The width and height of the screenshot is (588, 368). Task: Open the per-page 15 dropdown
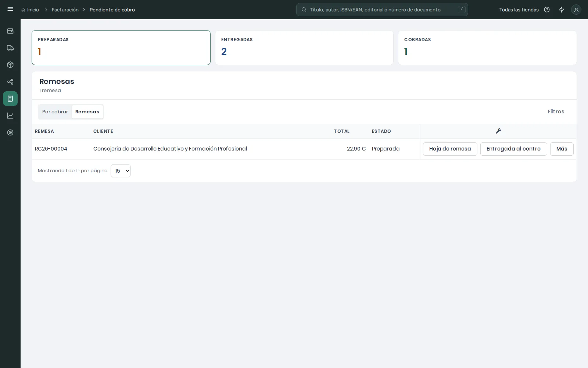click(121, 171)
